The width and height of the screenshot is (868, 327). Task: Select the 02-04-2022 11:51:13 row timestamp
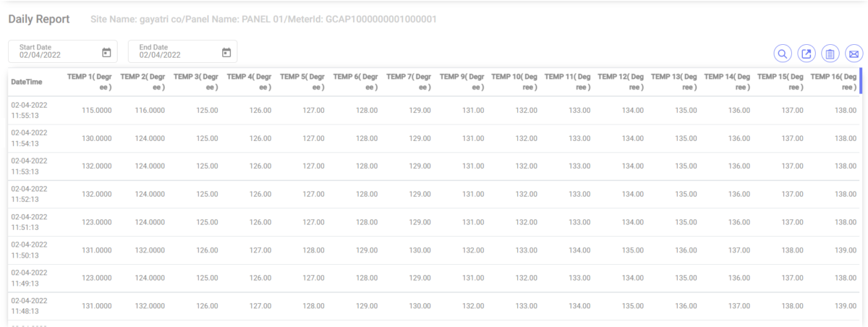[x=28, y=223]
